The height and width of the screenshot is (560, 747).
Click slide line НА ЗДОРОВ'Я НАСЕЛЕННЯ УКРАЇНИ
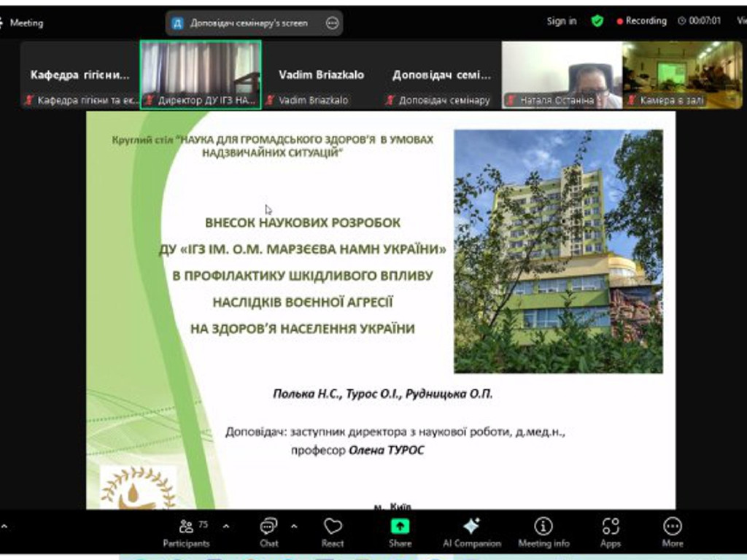pos(303,329)
